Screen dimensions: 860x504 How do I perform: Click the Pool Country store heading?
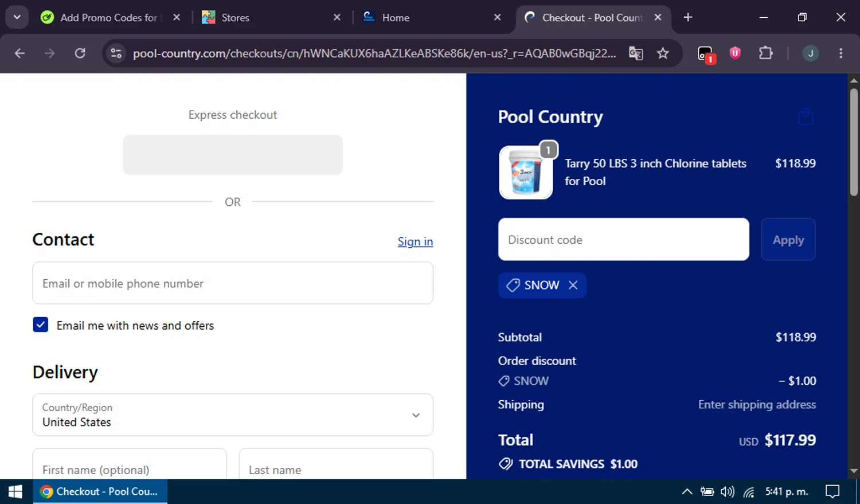coord(550,117)
